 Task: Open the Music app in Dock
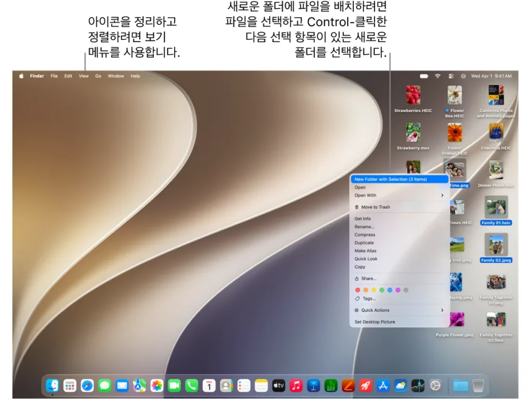coord(296,386)
